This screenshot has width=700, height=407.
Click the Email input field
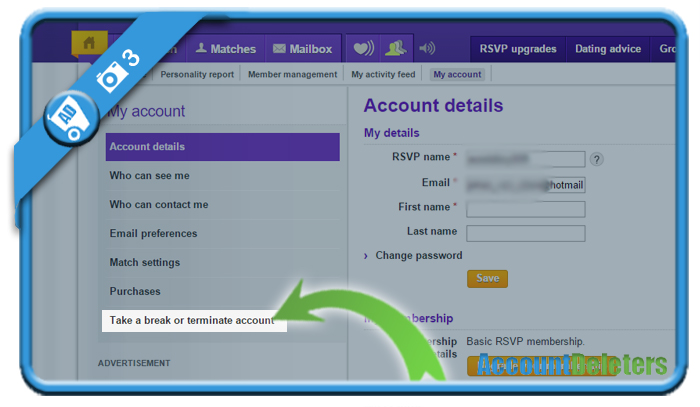tap(525, 184)
